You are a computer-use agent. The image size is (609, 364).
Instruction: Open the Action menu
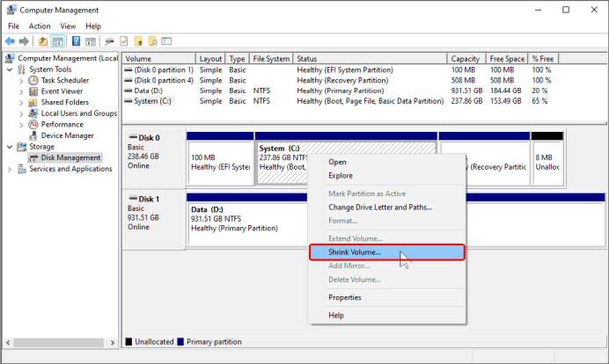40,26
